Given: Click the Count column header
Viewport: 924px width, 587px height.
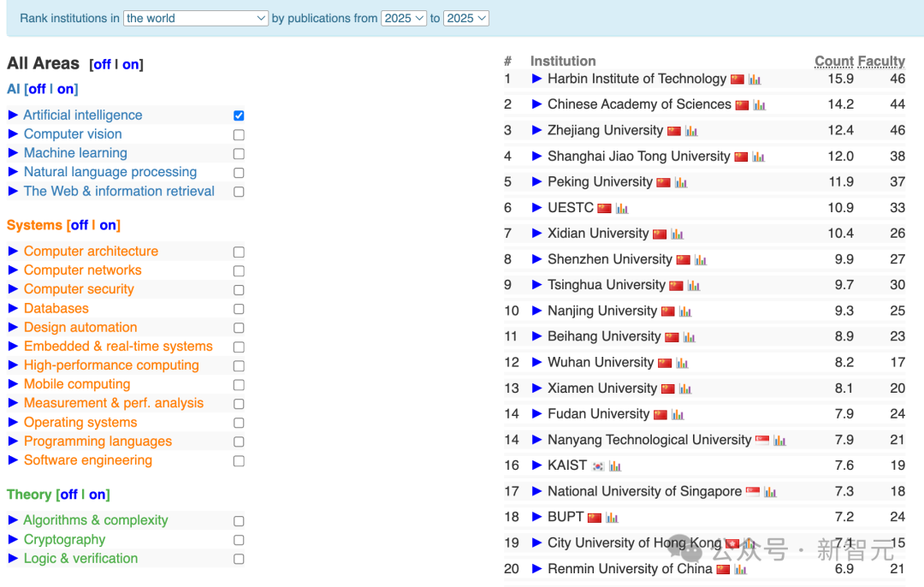Looking at the screenshot, I should coord(834,62).
